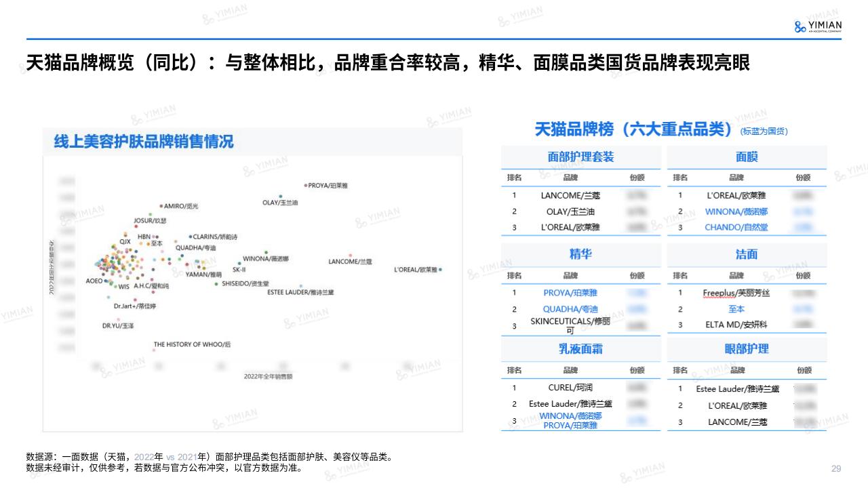Click the ESTEE LAUDER/雅诗兰黛 scatter chart label
Screen dimensions: 868x488
[300, 292]
